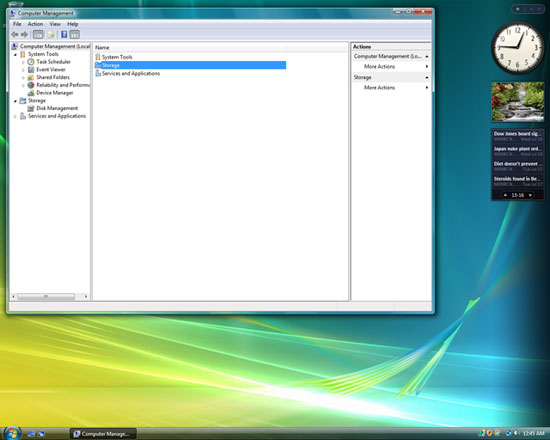Click the console tree scrollbar left arrow
The height and width of the screenshot is (440, 550).
coord(14,296)
